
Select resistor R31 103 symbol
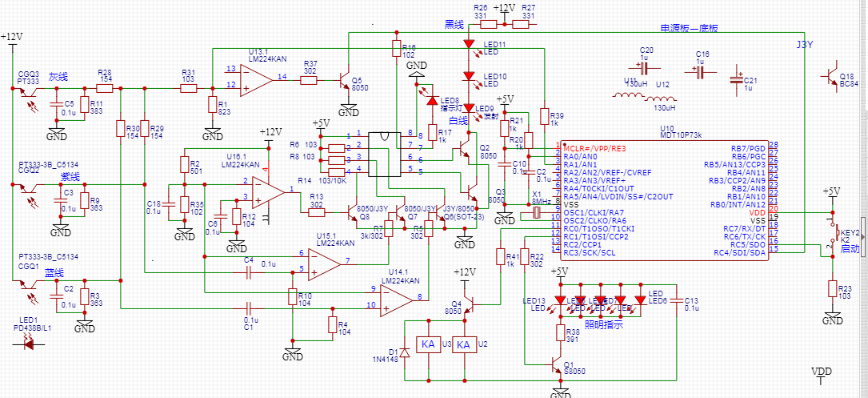coord(189,88)
